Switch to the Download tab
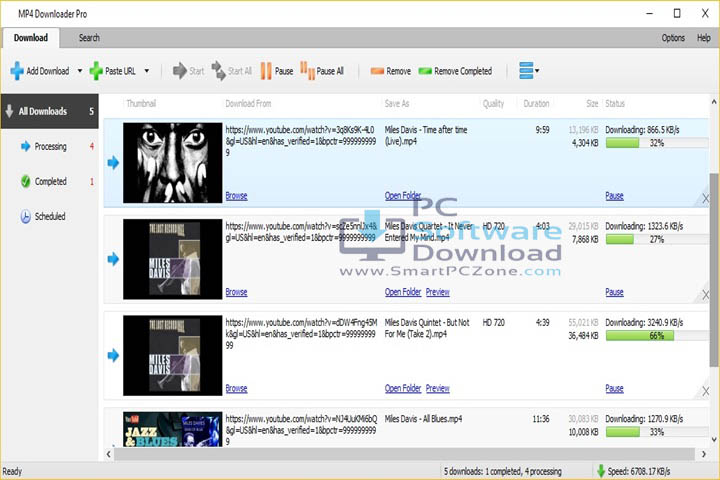This screenshot has width=720, height=480. (31, 38)
